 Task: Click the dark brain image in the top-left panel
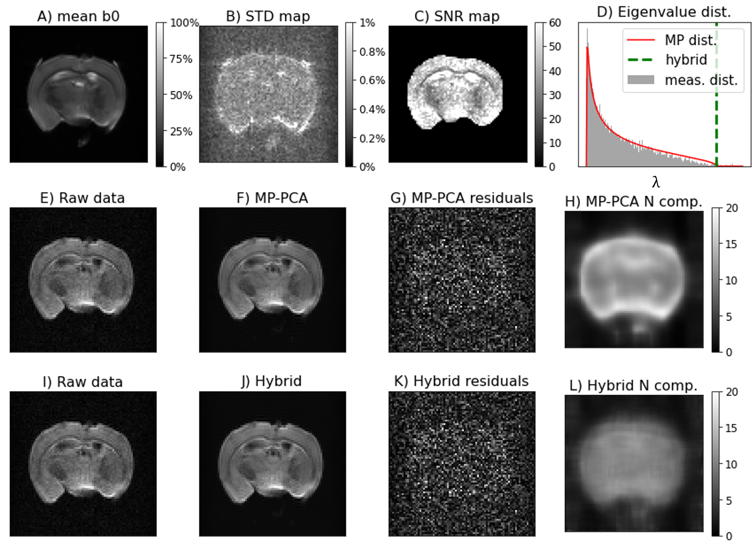pos(77,94)
